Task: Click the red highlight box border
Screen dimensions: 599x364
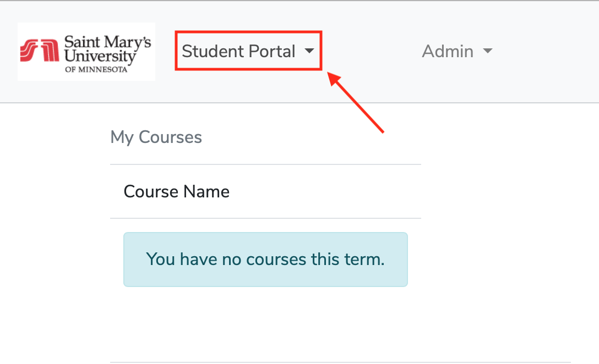Action: point(248,32)
